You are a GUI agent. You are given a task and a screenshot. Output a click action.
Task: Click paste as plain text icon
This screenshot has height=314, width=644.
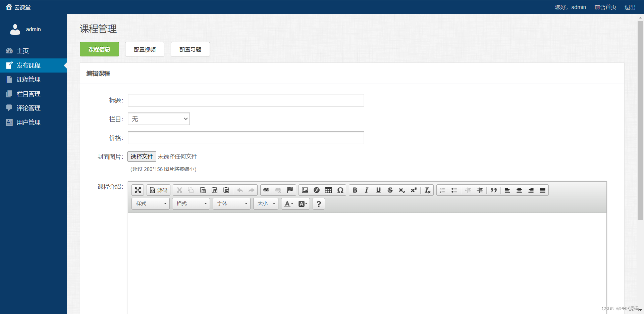pos(214,190)
